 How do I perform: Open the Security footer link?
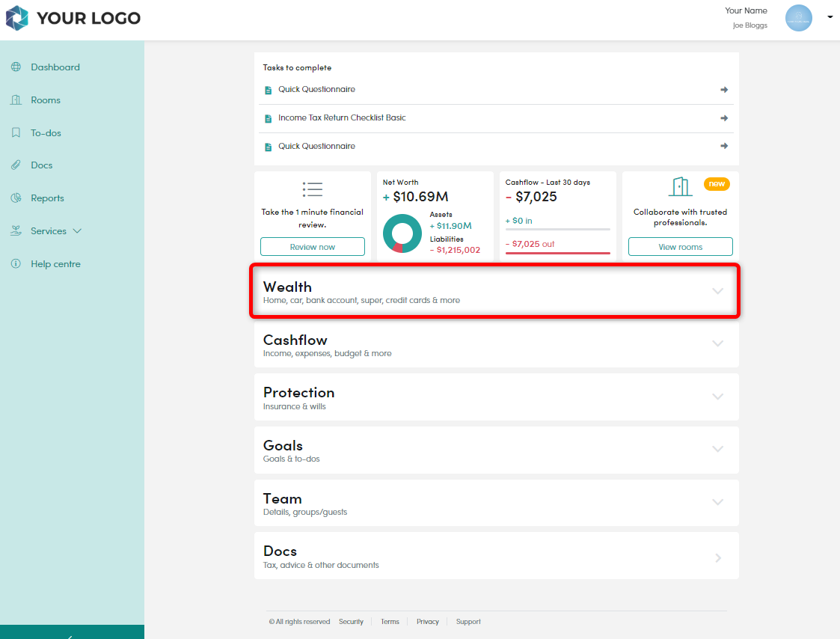click(351, 622)
